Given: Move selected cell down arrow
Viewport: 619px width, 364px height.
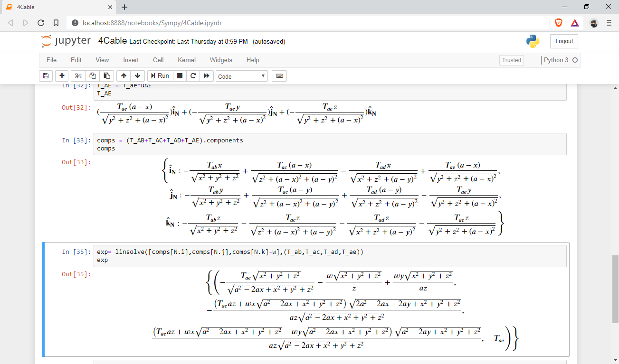Looking at the screenshot, I should 137,76.
